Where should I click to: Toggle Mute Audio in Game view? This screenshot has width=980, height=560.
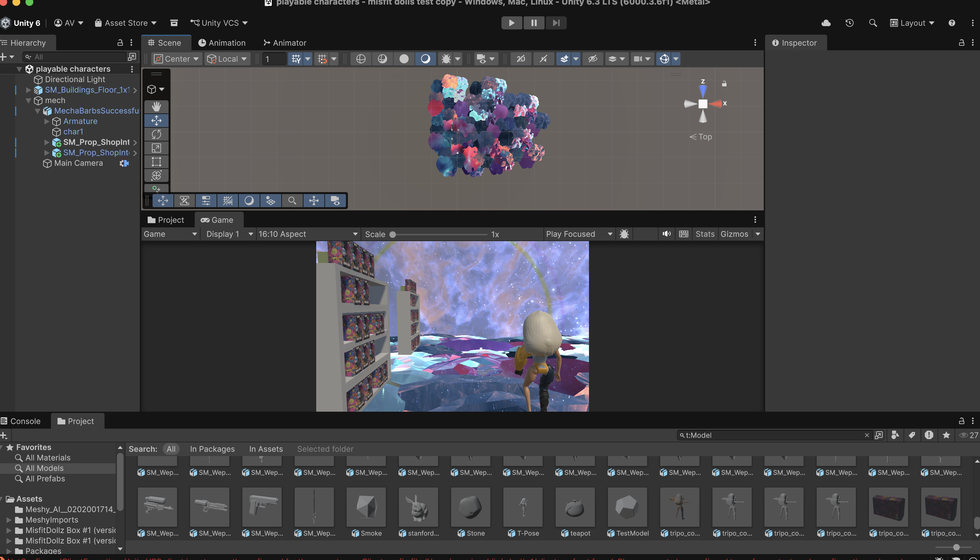666,234
